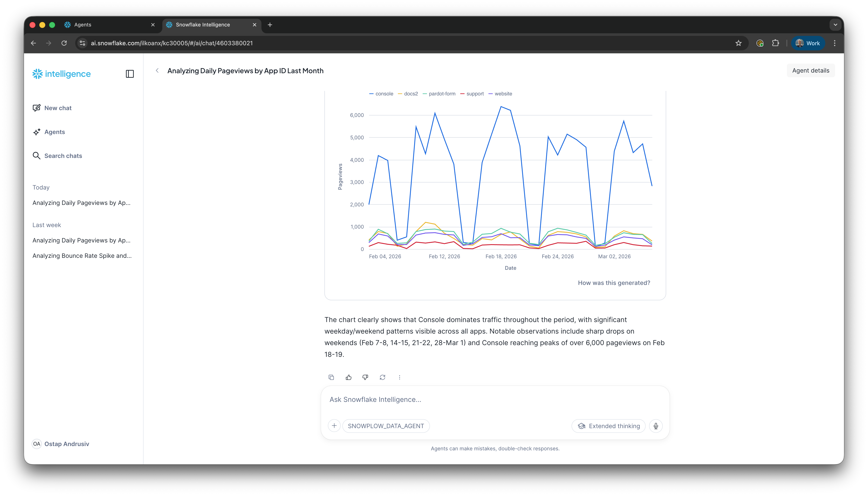
Task: Mark the response with thumbs down
Action: pos(365,377)
